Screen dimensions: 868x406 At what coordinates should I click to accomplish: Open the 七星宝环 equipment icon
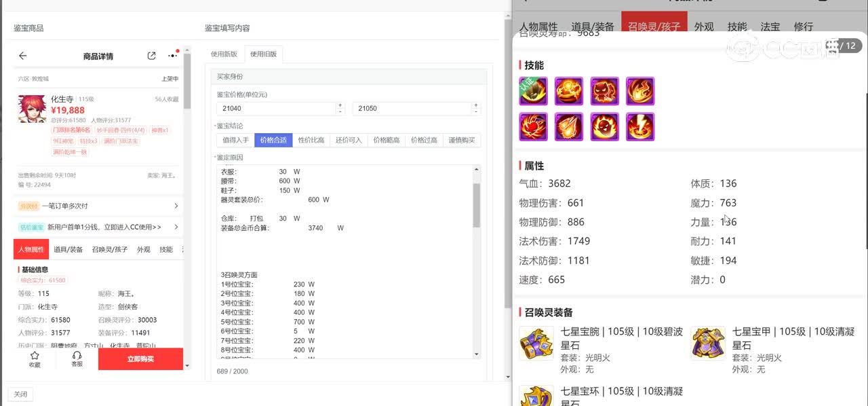[536, 396]
